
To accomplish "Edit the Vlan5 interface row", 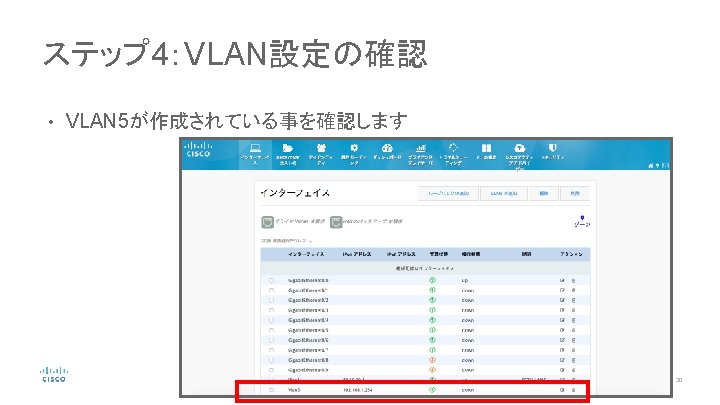I will (562, 390).
